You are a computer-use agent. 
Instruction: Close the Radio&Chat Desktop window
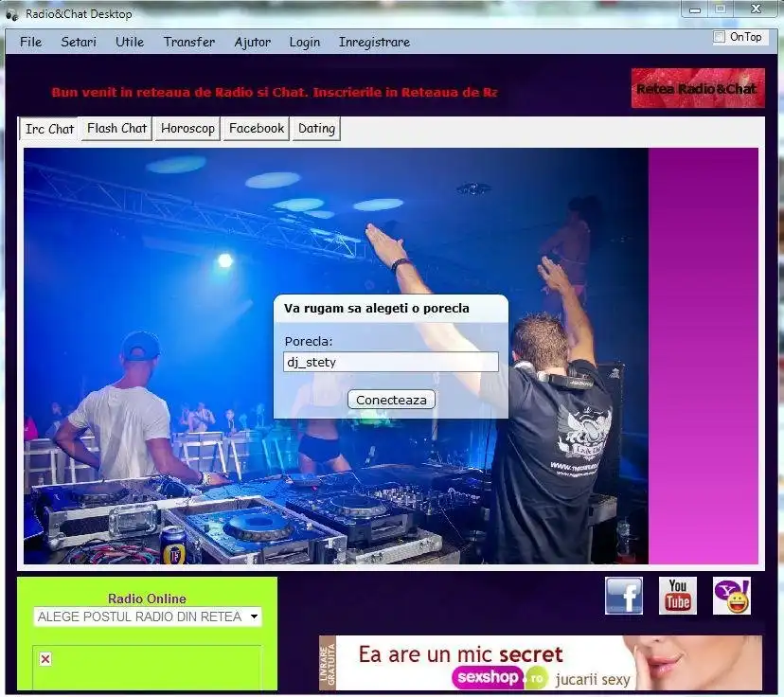coord(756,9)
